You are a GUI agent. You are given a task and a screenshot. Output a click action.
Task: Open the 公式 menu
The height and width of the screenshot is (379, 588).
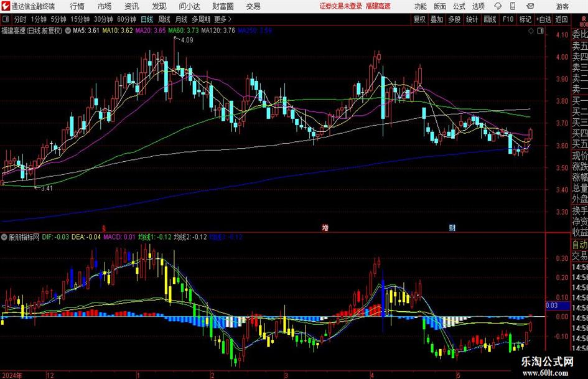click(x=459, y=6)
